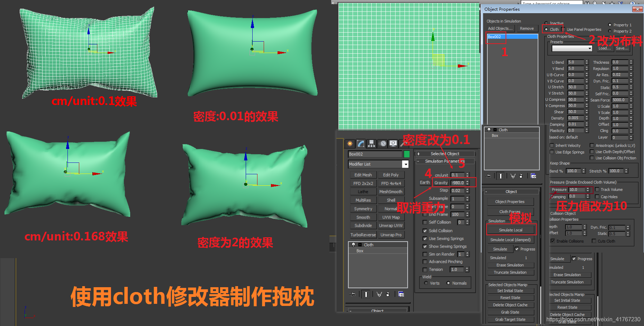Open the Motion command panel tab
The image size is (644, 326).
(383, 143)
